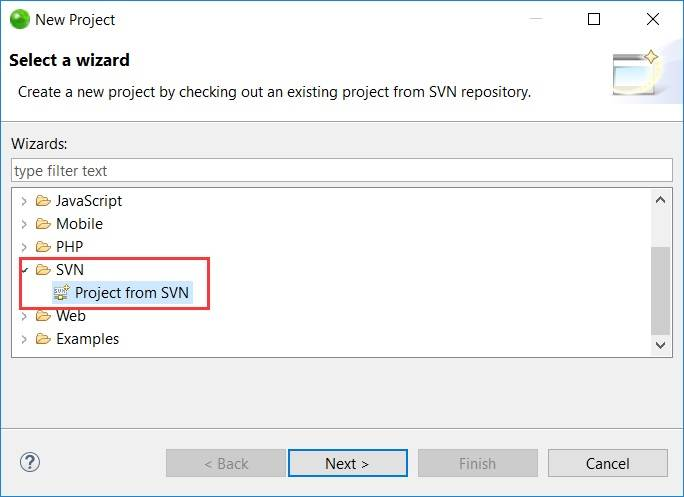
Task: Click the JavaScript folder icon
Action: [x=43, y=201]
